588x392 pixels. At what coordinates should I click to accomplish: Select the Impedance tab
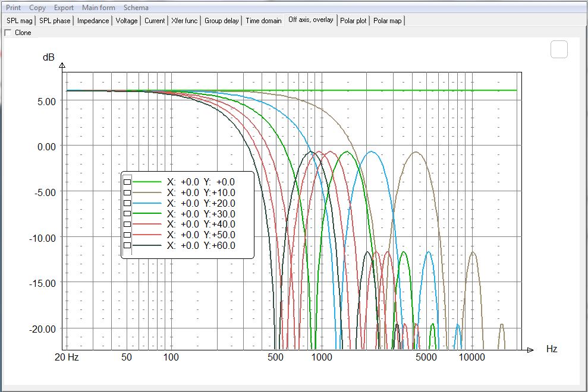point(93,21)
